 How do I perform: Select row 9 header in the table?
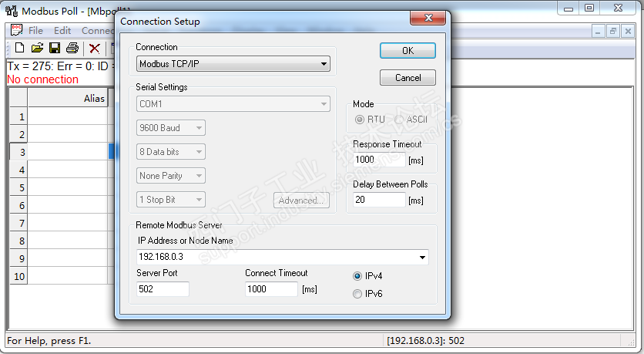point(18,258)
